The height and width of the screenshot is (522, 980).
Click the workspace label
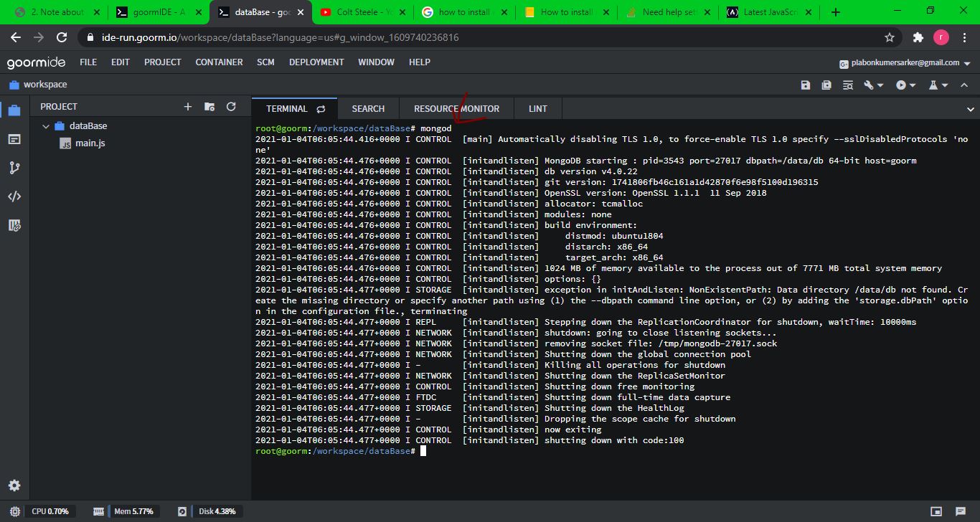(45, 85)
